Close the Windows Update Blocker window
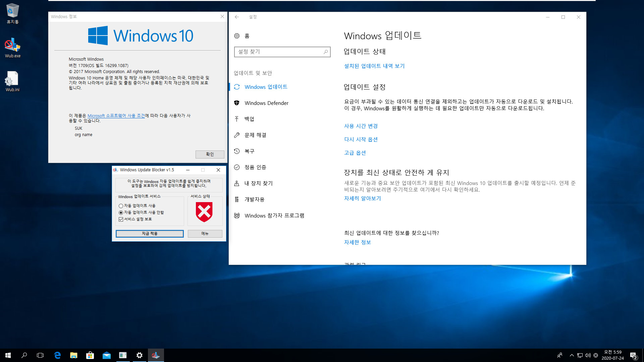644x362 pixels. [x=218, y=170]
